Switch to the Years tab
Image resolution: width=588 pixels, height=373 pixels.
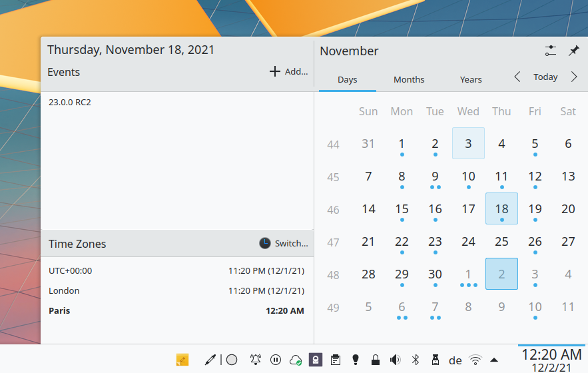(471, 79)
